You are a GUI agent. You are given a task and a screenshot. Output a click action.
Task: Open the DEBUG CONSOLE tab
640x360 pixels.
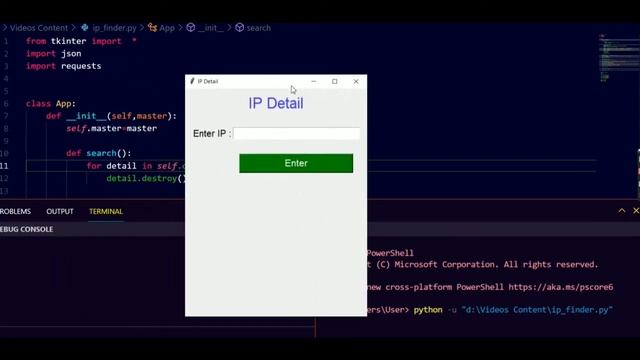click(x=27, y=229)
